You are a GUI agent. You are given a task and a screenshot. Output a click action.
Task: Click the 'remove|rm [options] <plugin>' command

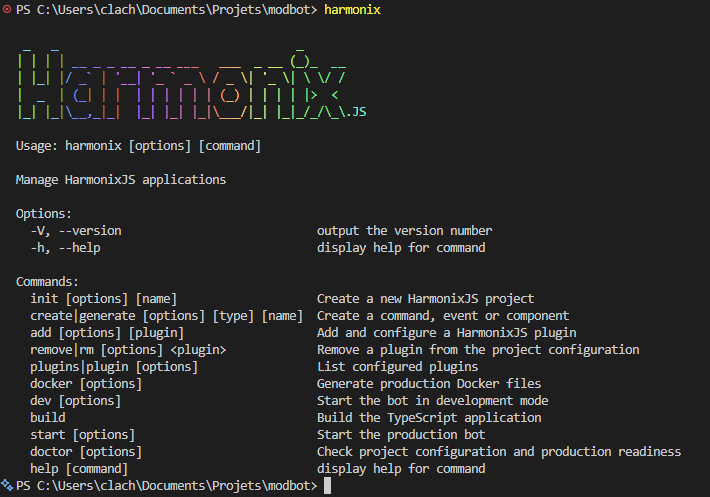[x=128, y=349]
